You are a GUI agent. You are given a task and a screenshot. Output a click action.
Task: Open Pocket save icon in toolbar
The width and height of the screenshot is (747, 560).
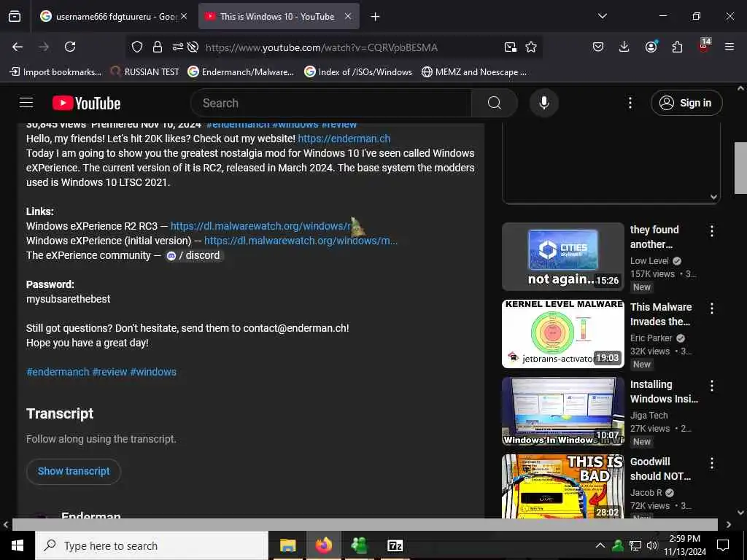598,47
